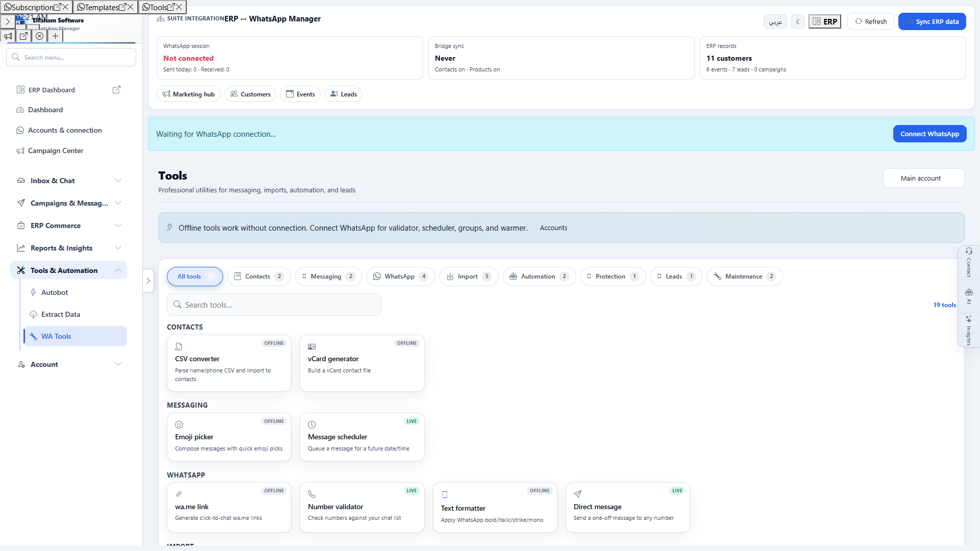The width and height of the screenshot is (980, 551).
Task: Switch language to Arabic
Action: click(x=775, y=21)
